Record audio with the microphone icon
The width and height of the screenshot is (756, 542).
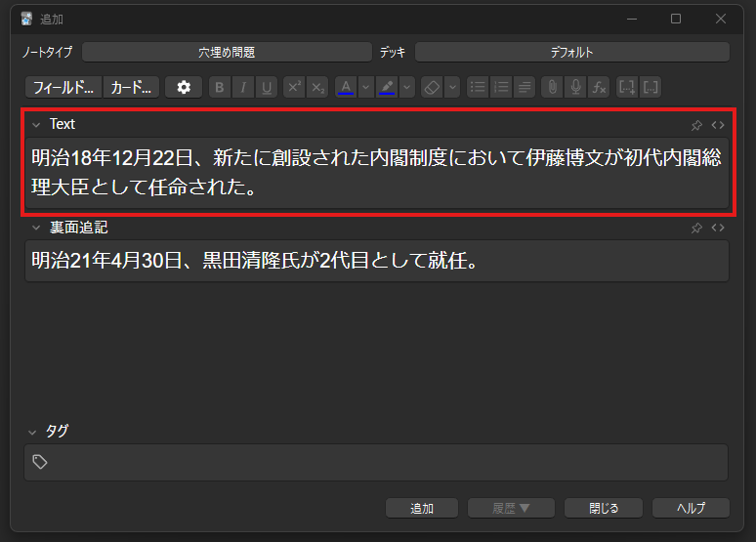575,87
